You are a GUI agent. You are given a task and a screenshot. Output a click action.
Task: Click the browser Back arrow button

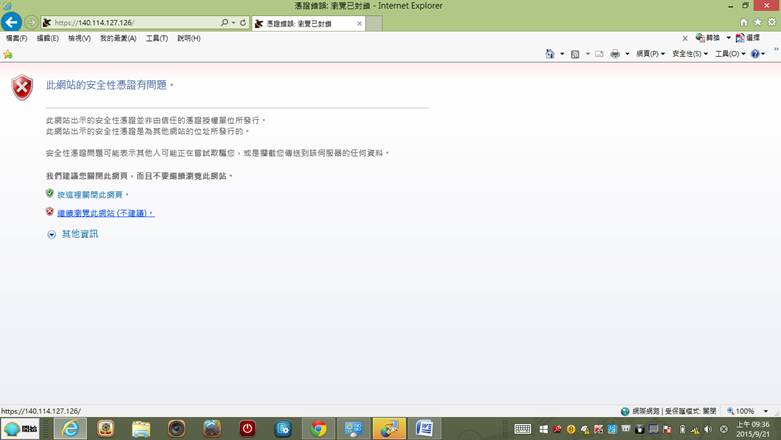coord(12,22)
